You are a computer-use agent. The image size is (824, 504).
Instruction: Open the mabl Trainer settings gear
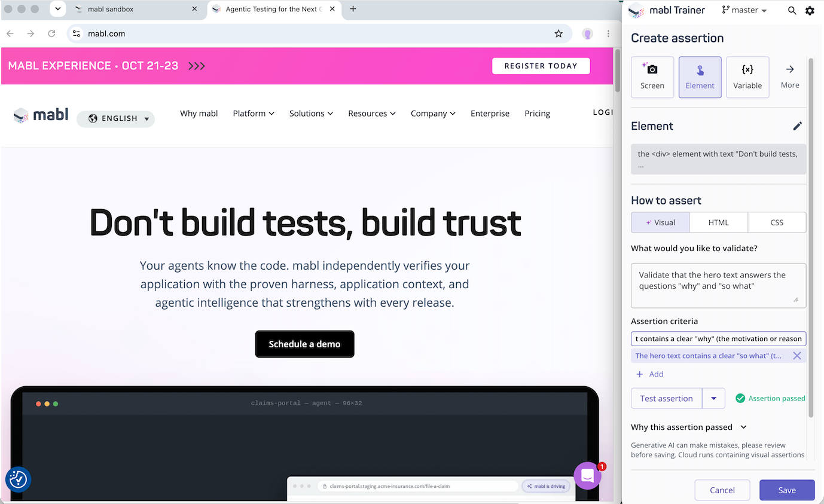[x=810, y=10]
